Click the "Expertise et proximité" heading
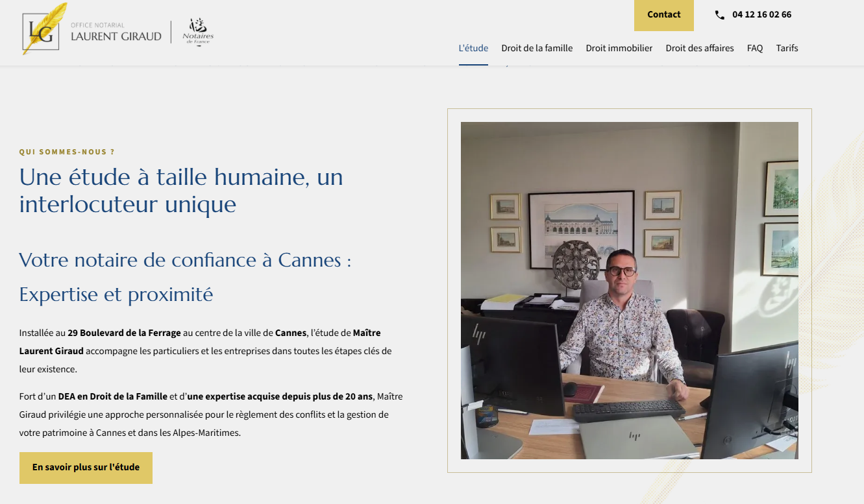This screenshot has height=504, width=864. click(116, 294)
